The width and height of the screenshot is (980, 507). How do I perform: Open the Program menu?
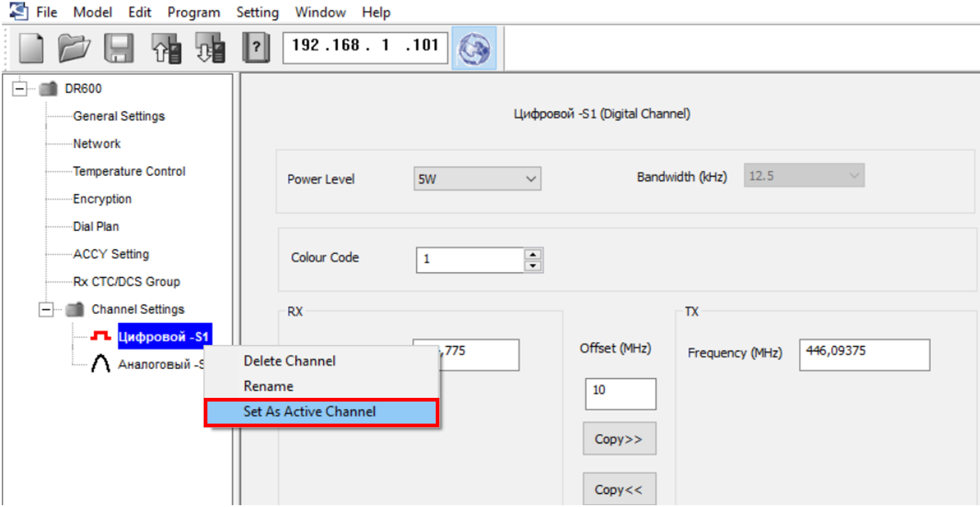click(x=193, y=12)
